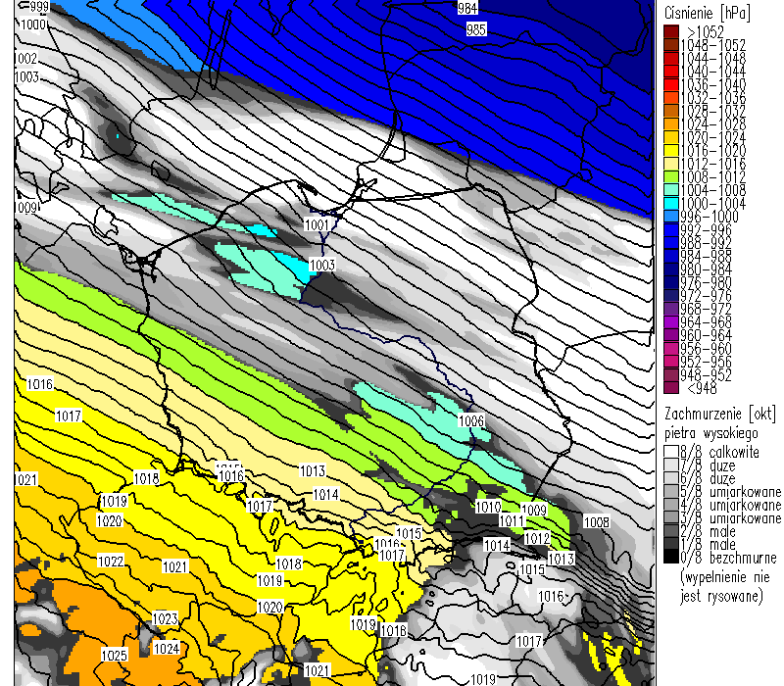784x686 pixels.
Task: Click the 1024-1028 hPa legend swatch
Action: [x=671, y=124]
